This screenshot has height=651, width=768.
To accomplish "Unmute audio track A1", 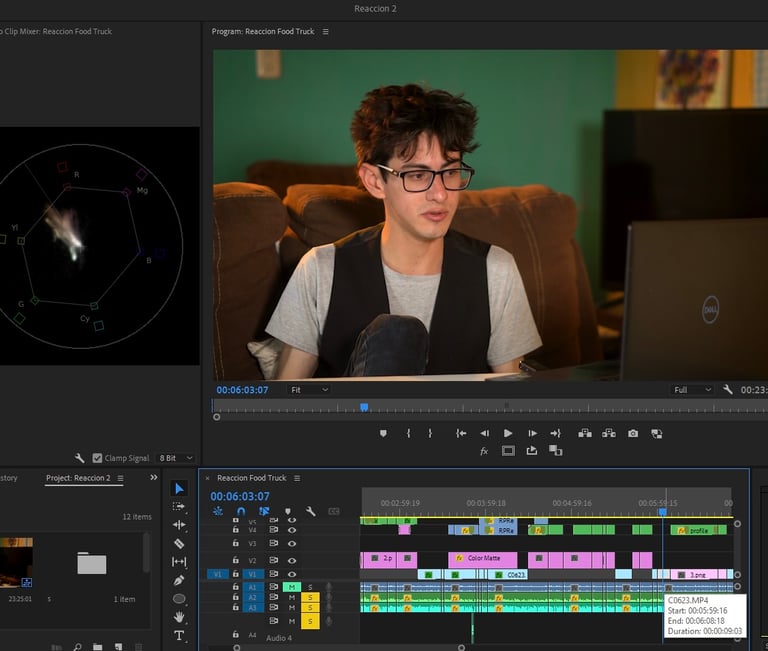I will [292, 587].
